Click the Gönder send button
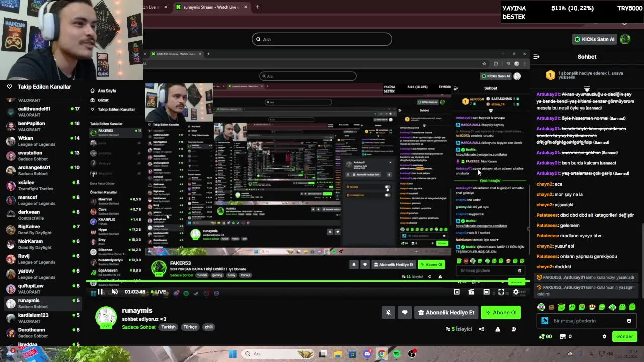The width and height of the screenshot is (644, 362). 624,336
